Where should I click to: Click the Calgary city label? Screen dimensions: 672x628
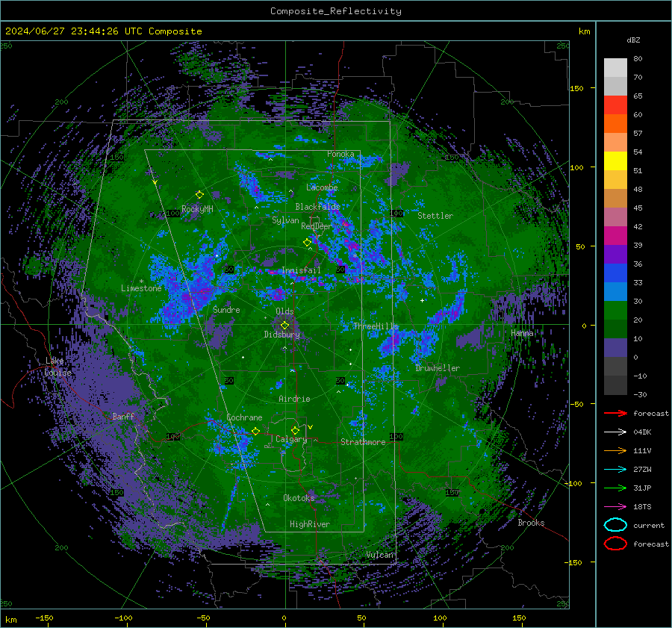[x=291, y=439]
